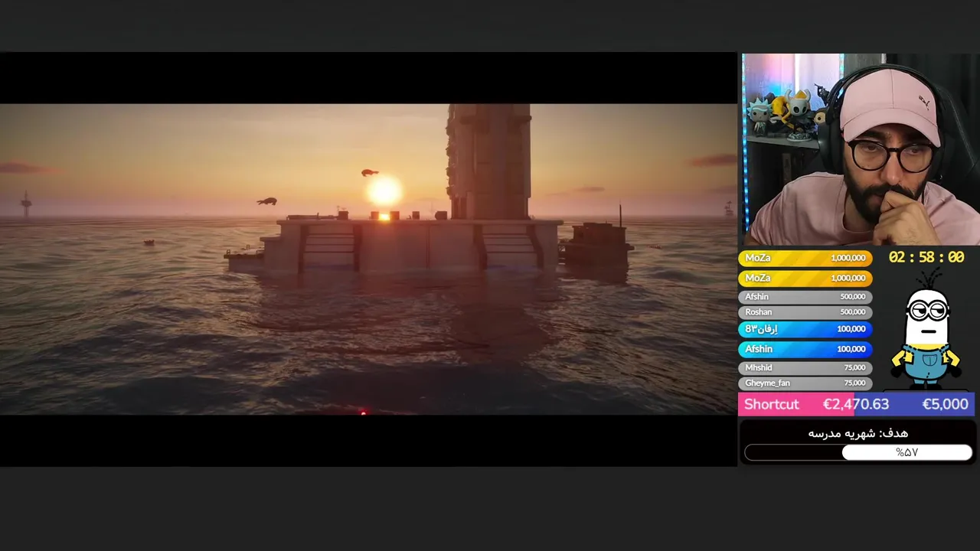Select Gheyme_fan's 75,000 donation row
The image size is (980, 551).
click(x=805, y=383)
